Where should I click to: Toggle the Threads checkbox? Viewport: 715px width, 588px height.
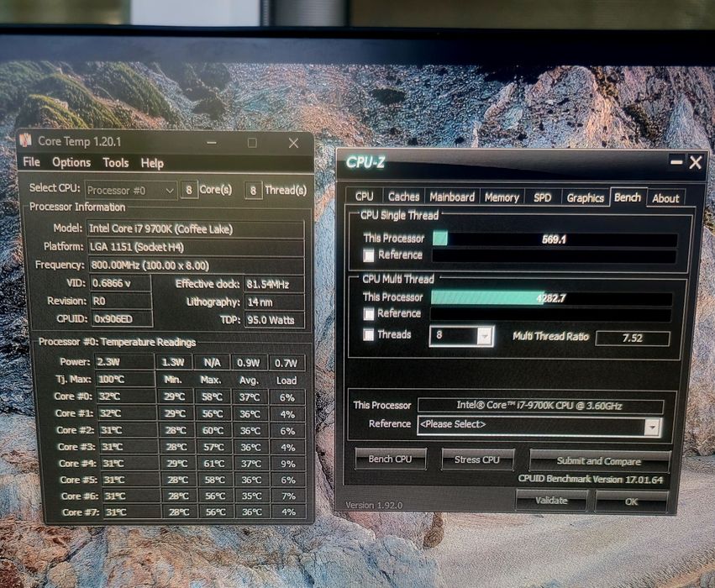369,334
